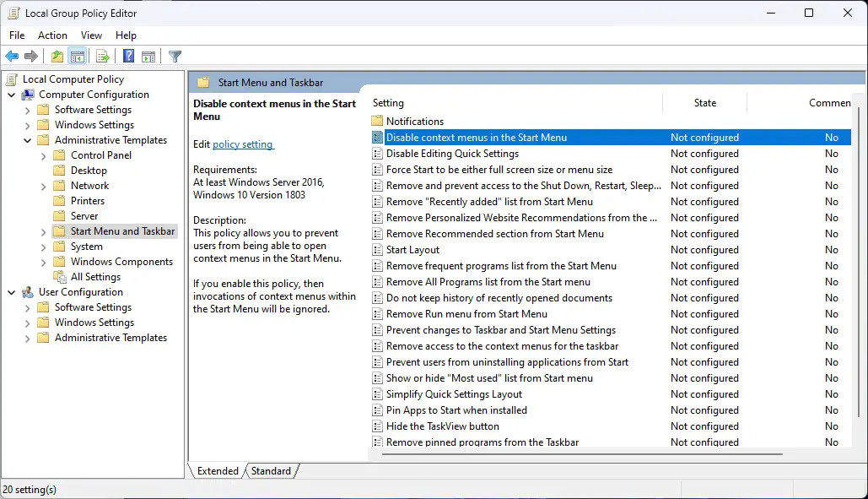Click the Filter funnel toolbar icon

(175, 56)
